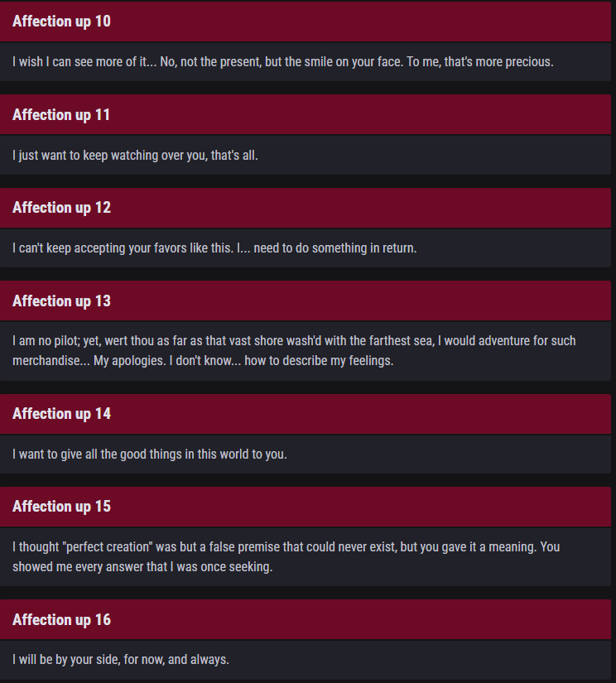Select the "good things in this world" line

click(150, 454)
